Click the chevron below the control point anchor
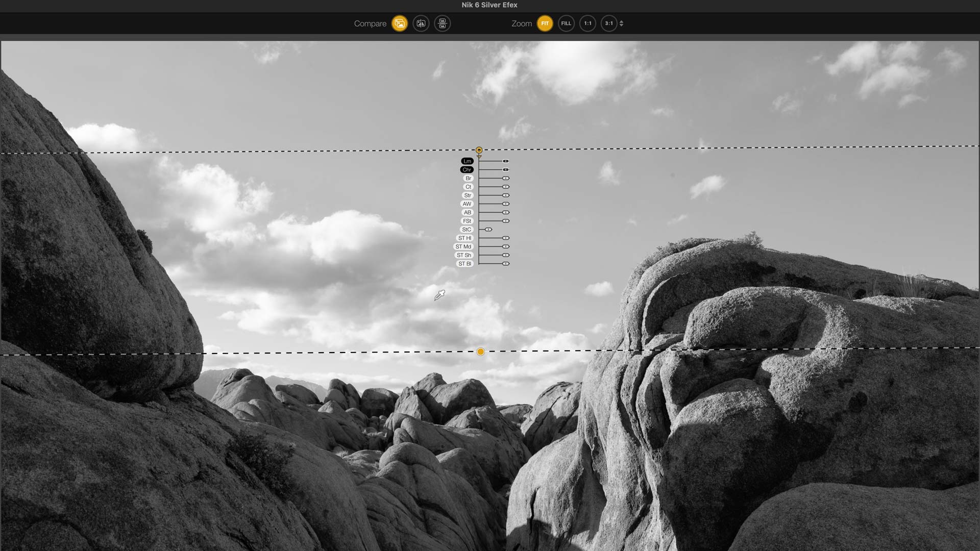This screenshot has width=980, height=551. [479, 155]
